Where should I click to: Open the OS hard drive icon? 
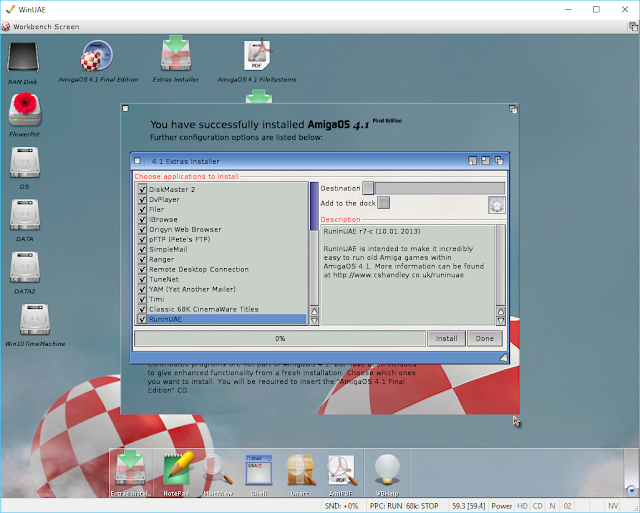pos(25,163)
